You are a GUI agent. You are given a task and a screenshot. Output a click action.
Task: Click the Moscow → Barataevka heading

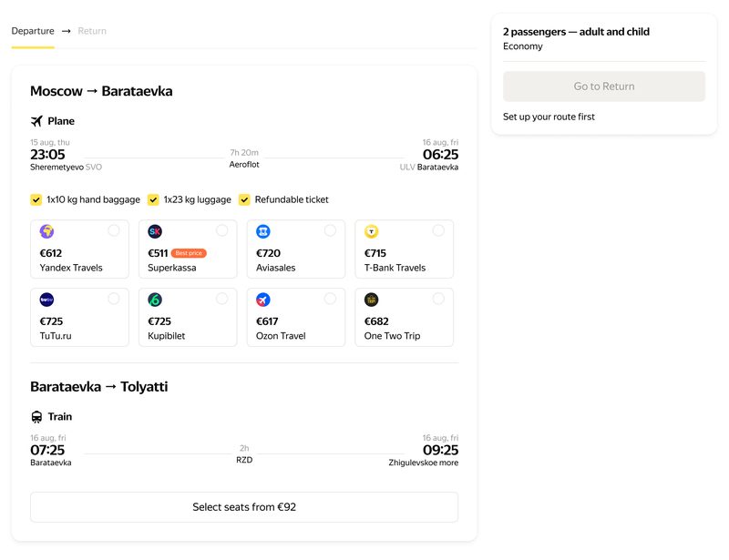pyautogui.click(x=101, y=91)
